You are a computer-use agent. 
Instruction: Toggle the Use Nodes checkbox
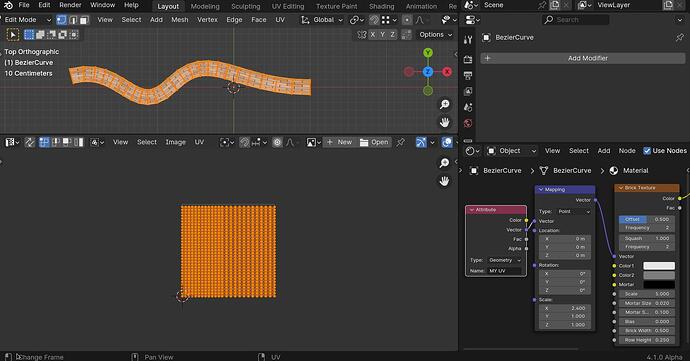(647, 151)
